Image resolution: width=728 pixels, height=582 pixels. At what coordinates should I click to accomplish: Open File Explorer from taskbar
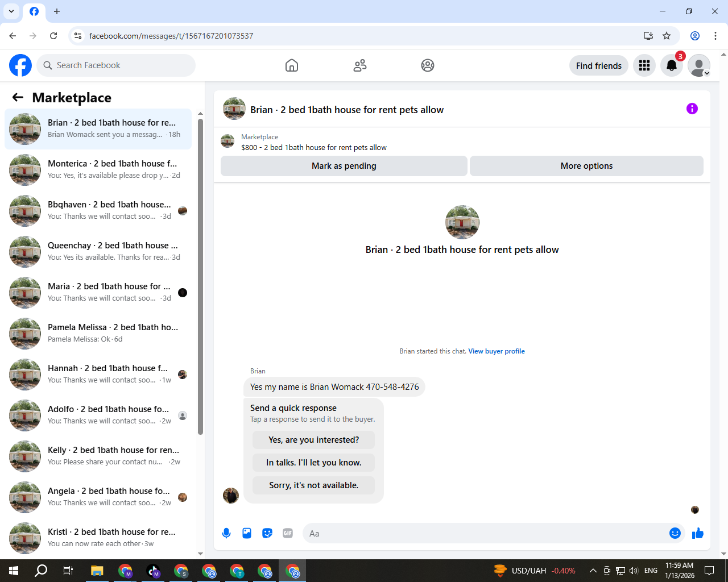coord(97,571)
